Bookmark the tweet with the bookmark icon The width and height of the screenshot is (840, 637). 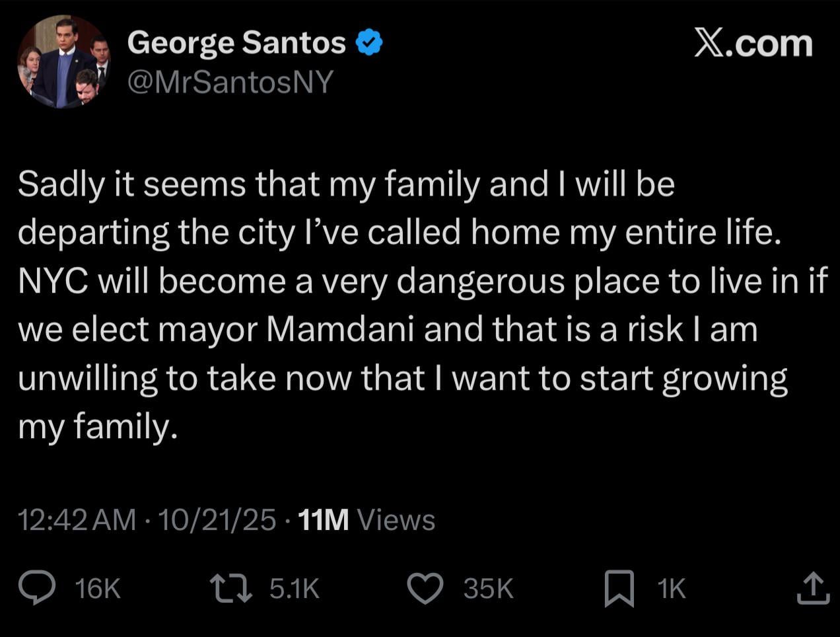point(619,588)
